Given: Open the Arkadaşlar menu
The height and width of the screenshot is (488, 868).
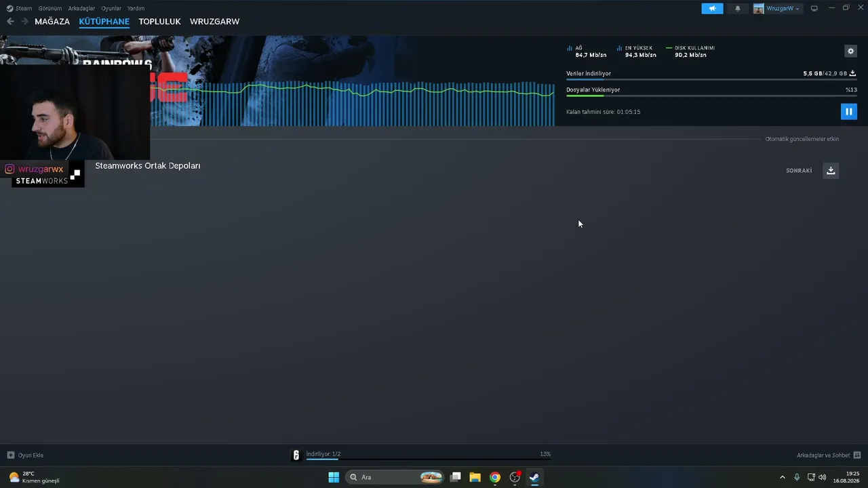Looking at the screenshot, I should 81,8.
